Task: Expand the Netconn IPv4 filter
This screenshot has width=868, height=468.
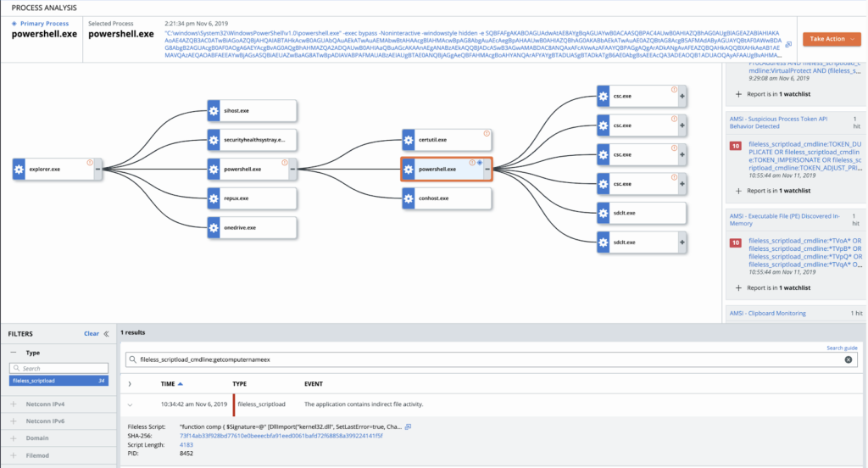Action: click(x=14, y=404)
